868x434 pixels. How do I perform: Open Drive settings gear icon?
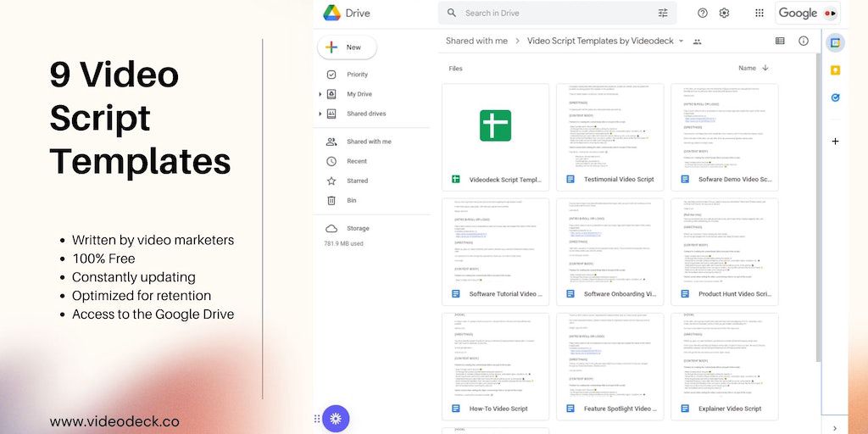click(x=724, y=14)
